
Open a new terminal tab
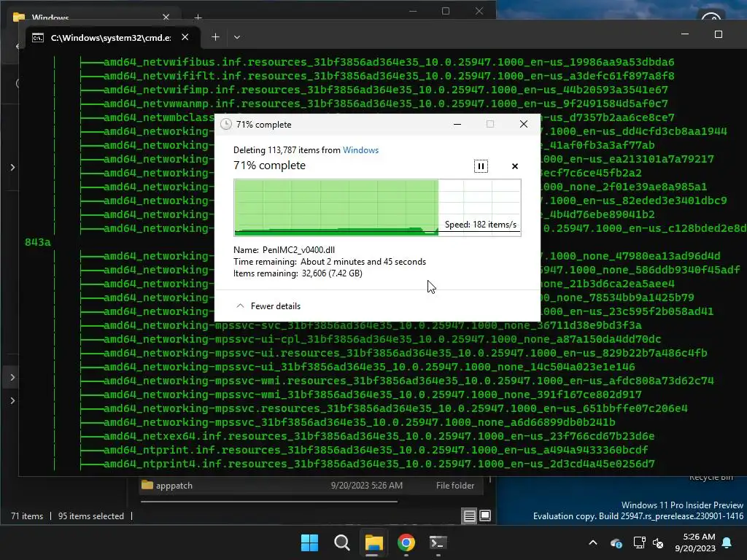(215, 36)
